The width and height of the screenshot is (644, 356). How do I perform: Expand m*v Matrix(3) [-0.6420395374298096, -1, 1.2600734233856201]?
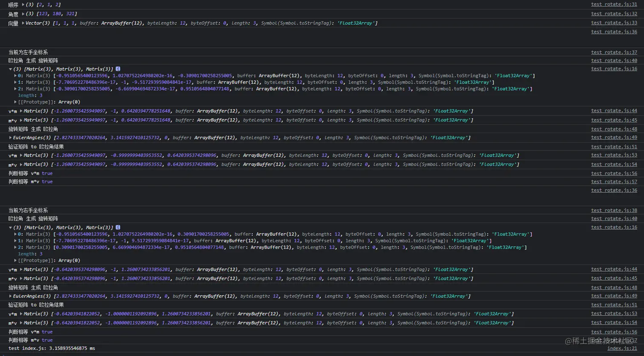point(21,278)
